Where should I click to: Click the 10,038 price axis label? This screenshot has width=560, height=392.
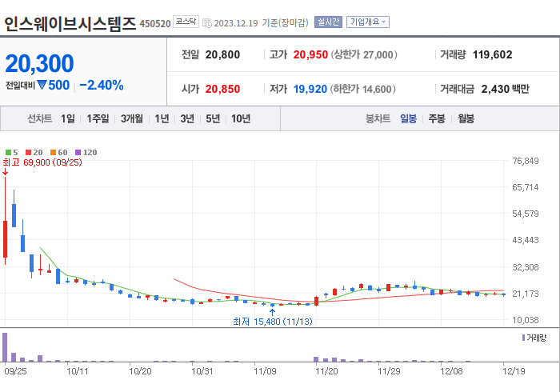[x=526, y=320]
